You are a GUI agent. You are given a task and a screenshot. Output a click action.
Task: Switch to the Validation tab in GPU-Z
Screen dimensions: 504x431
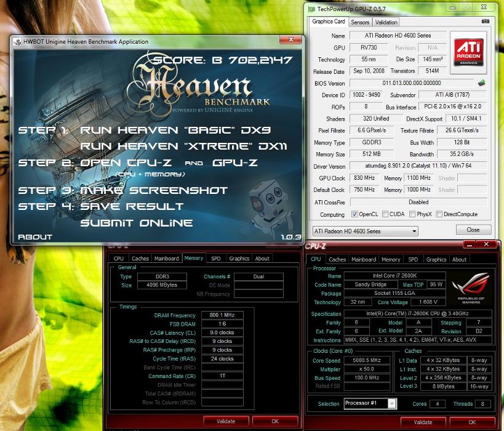(x=386, y=22)
